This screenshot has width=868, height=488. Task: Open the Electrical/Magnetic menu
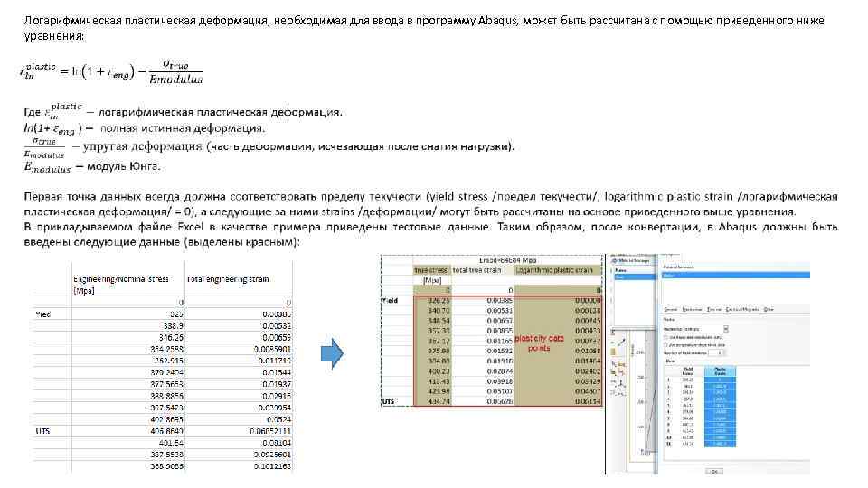coord(742,309)
